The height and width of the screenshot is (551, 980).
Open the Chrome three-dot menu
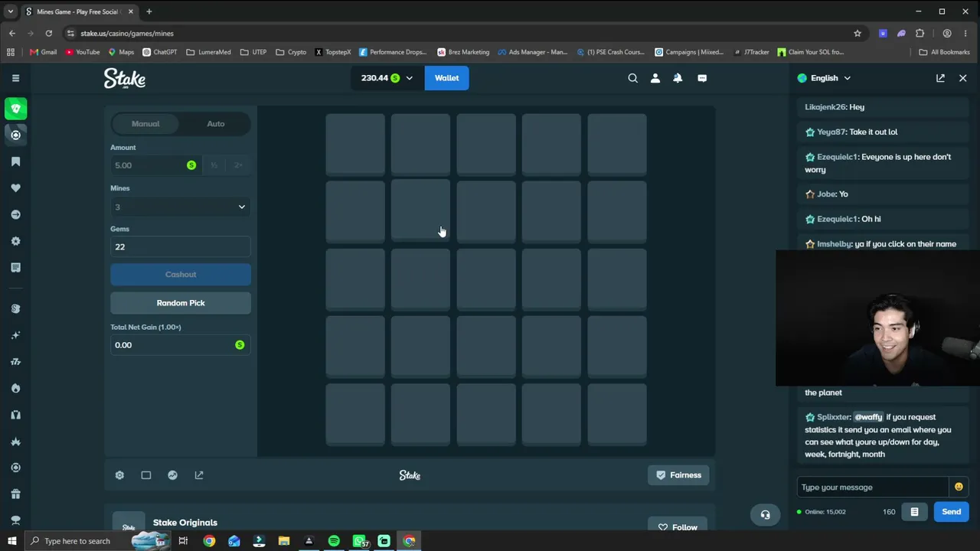(x=965, y=34)
